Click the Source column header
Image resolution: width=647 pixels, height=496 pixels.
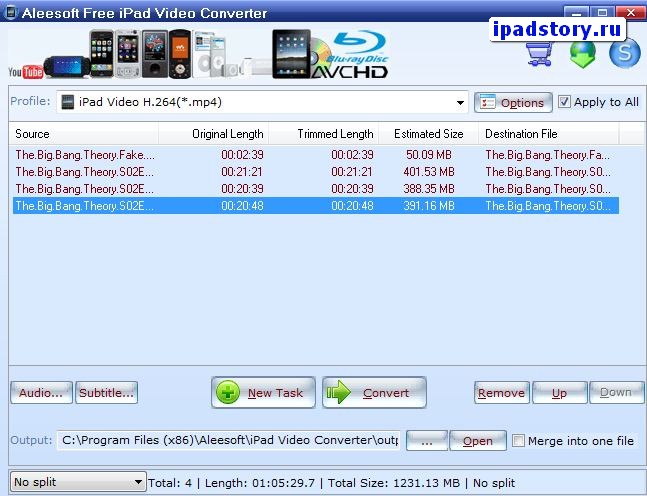[84, 134]
